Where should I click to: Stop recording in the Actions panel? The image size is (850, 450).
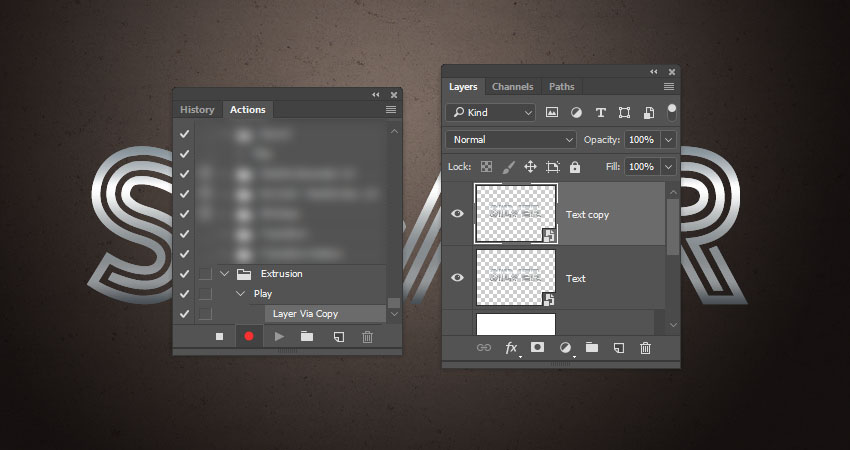coord(219,337)
